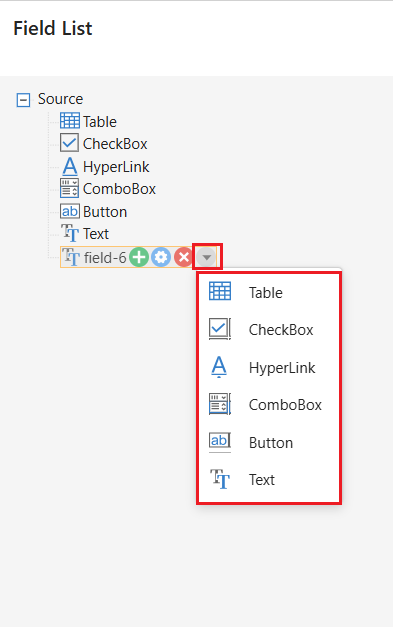The image size is (393, 627).
Task: Click the Text icon in the dropdown menu
Action: point(220,479)
